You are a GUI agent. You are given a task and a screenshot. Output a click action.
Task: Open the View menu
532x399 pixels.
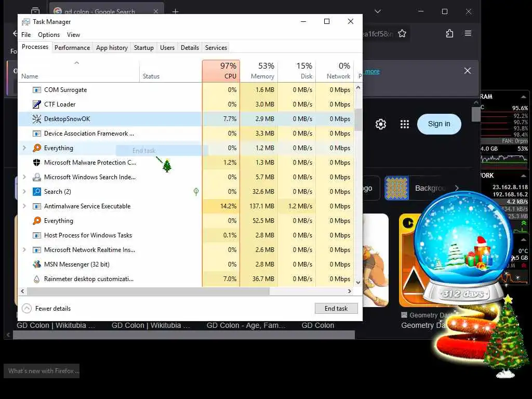(73, 35)
